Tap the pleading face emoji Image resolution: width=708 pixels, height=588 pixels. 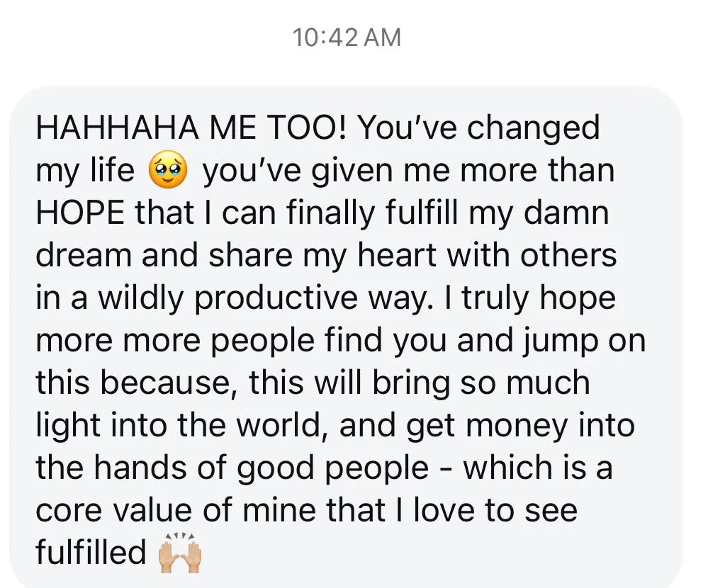point(168,170)
